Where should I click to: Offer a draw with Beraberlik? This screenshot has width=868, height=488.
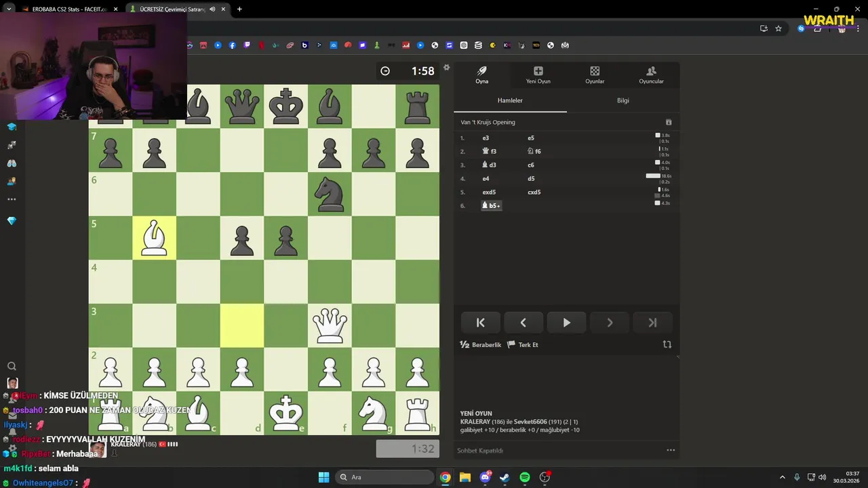(481, 344)
